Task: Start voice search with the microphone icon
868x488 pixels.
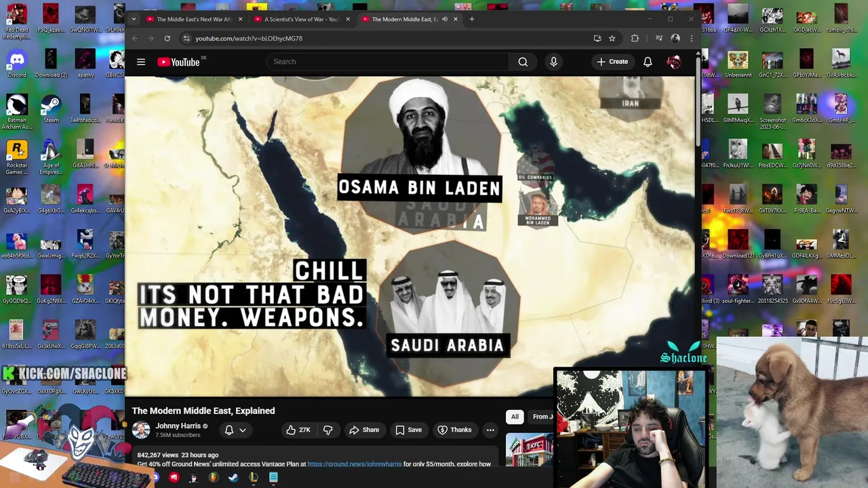Action: [x=553, y=62]
